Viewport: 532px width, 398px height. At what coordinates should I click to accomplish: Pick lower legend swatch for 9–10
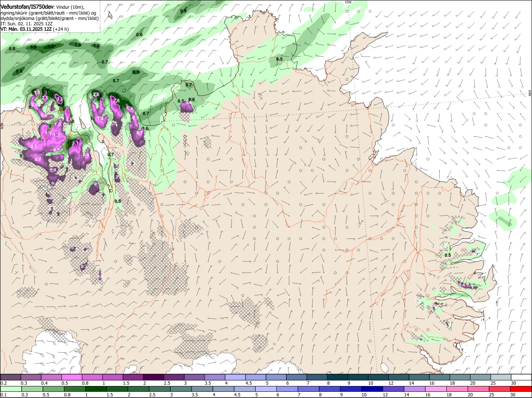pos(351,389)
